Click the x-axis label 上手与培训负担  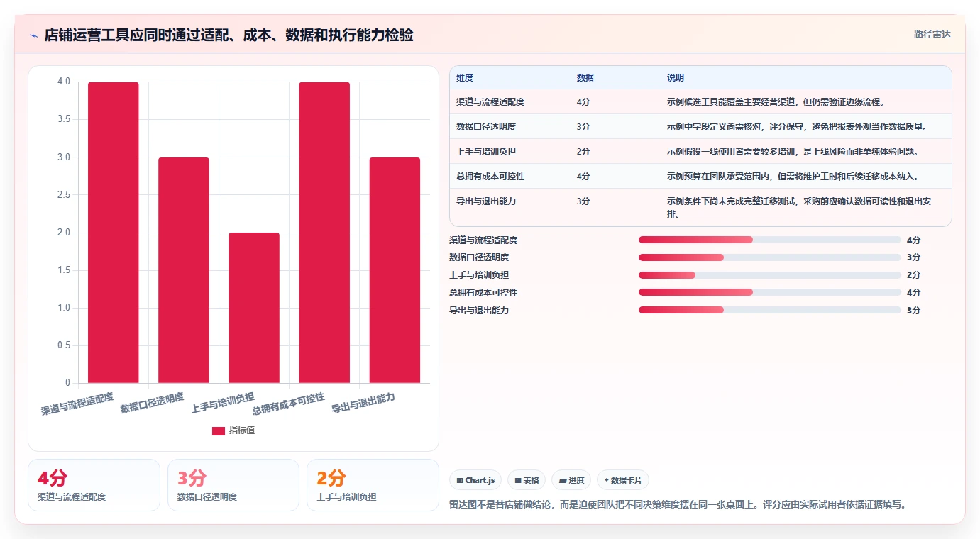pos(223,402)
